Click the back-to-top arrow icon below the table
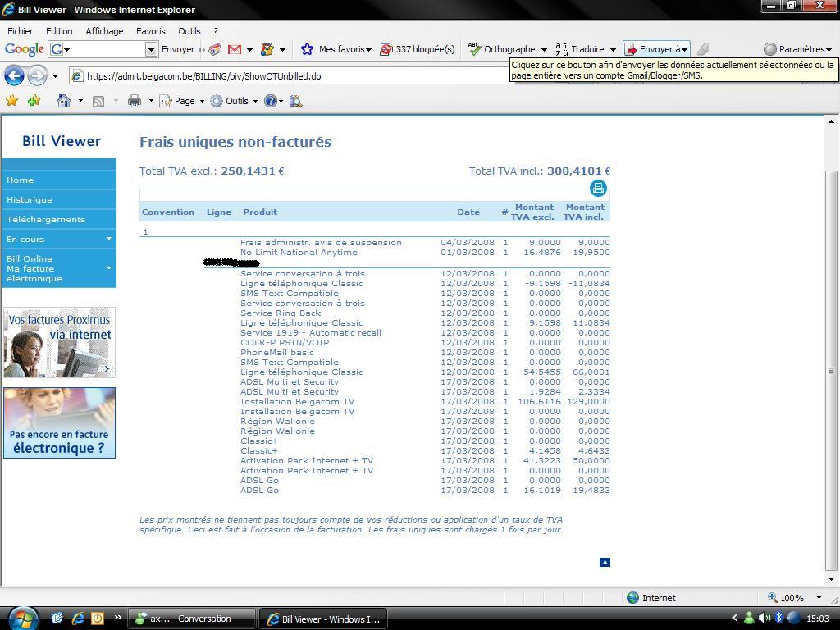Image resolution: width=840 pixels, height=630 pixels. tap(605, 562)
